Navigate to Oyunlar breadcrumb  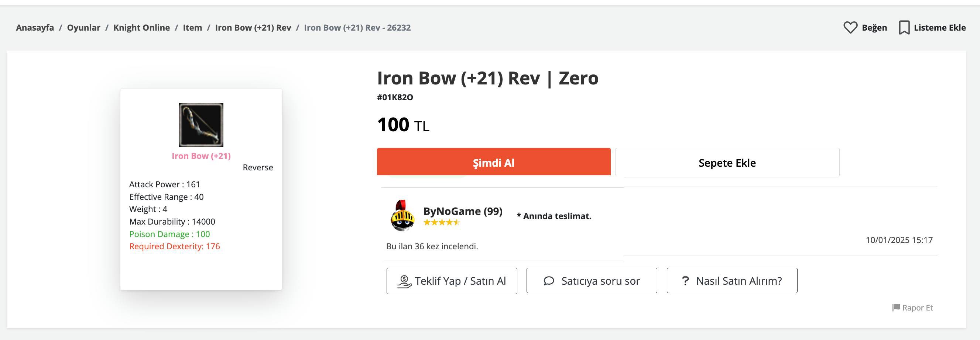coord(83,27)
